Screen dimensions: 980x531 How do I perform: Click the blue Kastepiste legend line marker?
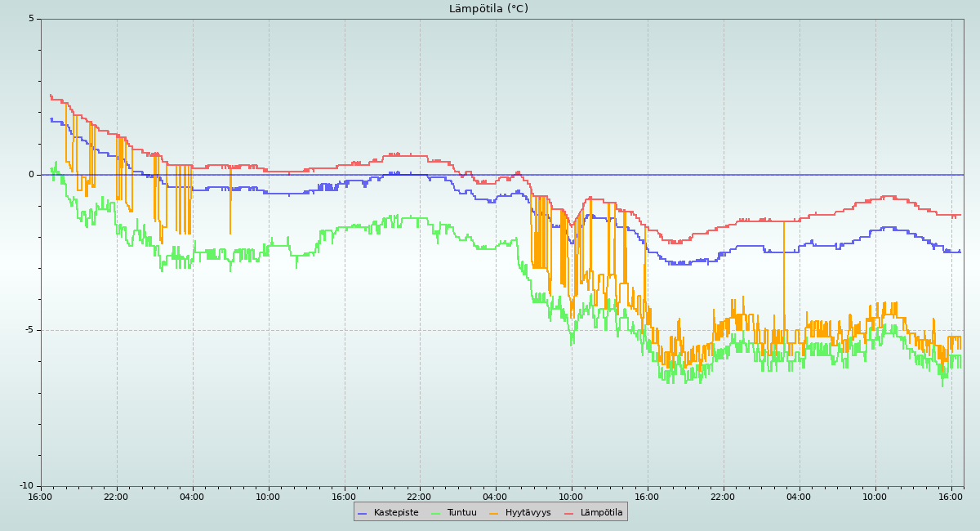tap(363, 513)
